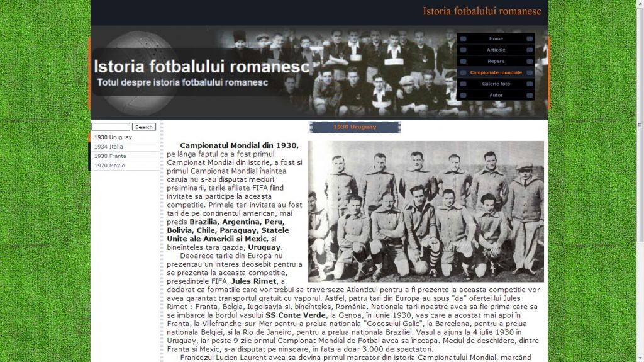644x362 pixels.
Task: Open the 1934 Italia page
Action: pos(108,147)
